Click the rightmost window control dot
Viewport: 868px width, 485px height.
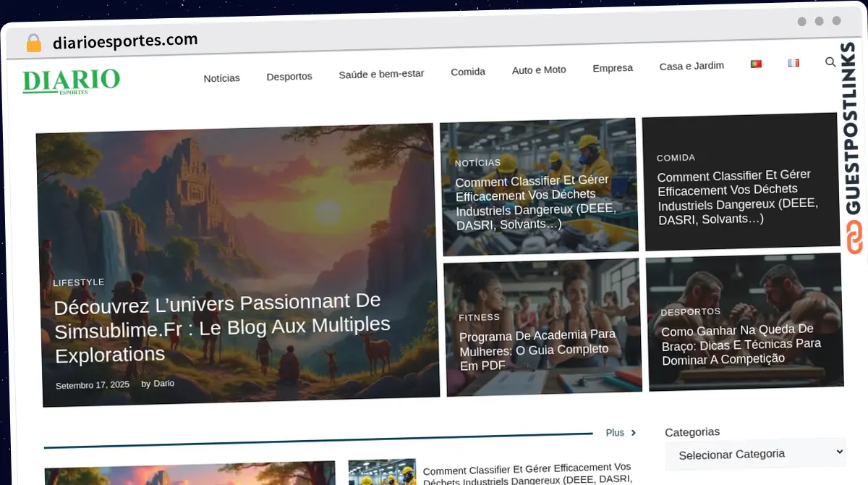click(837, 22)
